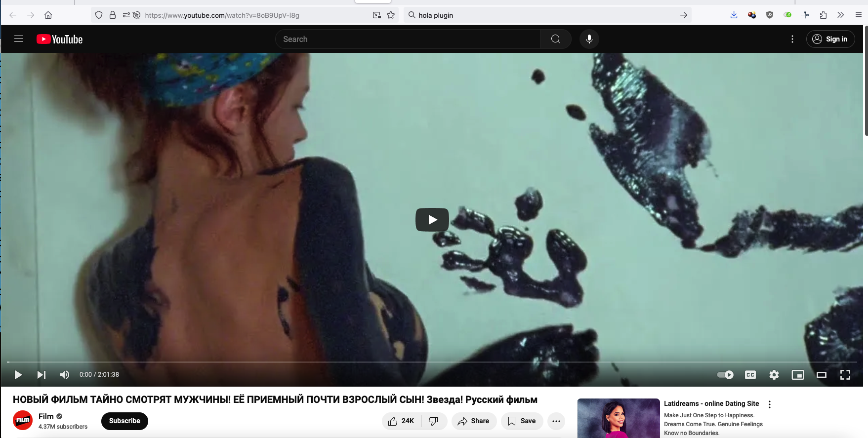Open the player settings gear menu
The height and width of the screenshot is (438, 868).
(x=774, y=375)
